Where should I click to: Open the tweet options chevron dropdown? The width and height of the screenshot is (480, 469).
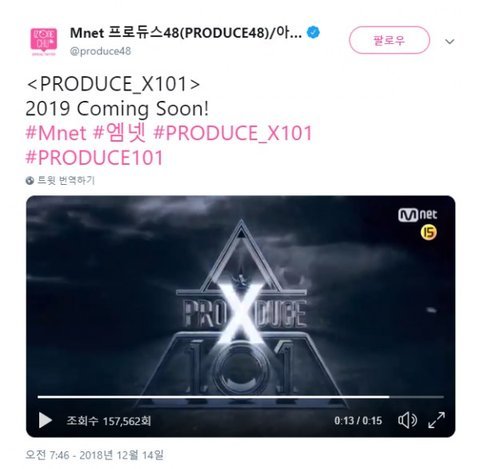(x=450, y=41)
